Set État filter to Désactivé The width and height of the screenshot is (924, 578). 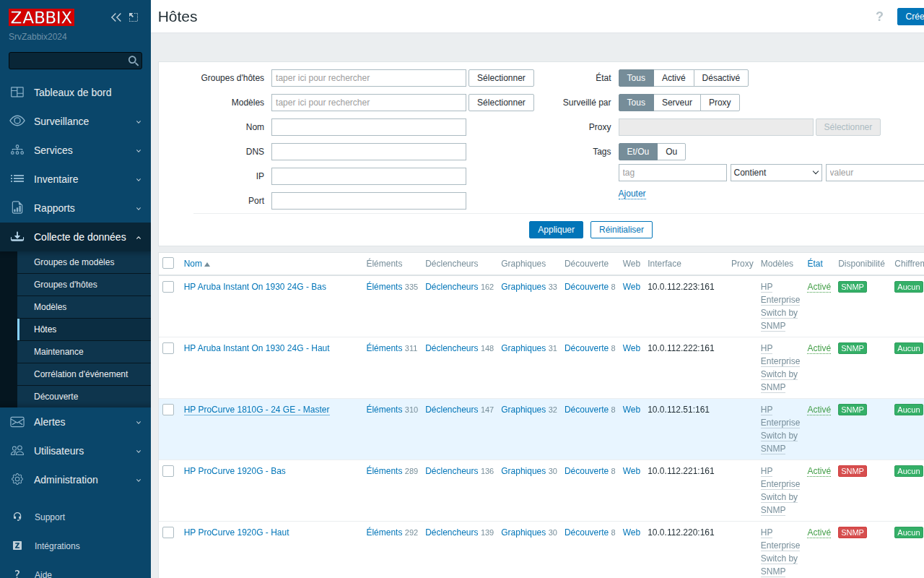coord(721,78)
